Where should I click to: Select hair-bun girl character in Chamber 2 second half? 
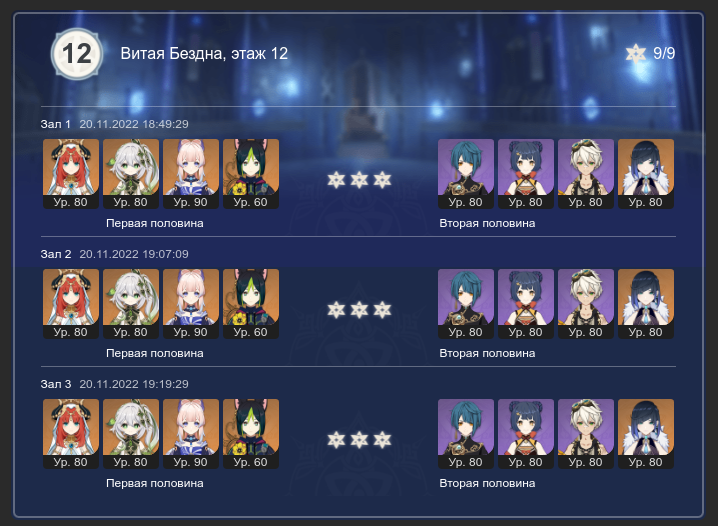(x=526, y=304)
